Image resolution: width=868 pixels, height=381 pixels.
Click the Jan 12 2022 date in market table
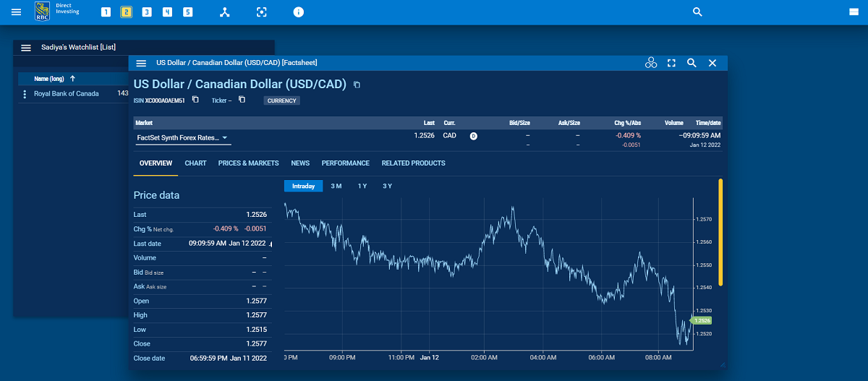pyautogui.click(x=705, y=145)
